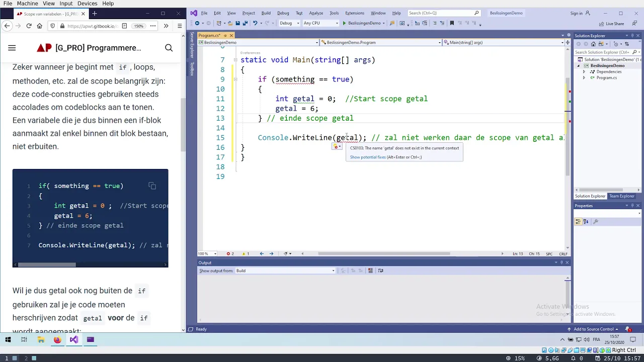Click Add to Source Control in status bar
Image resolution: width=644 pixels, height=362 pixels.
click(x=594, y=329)
